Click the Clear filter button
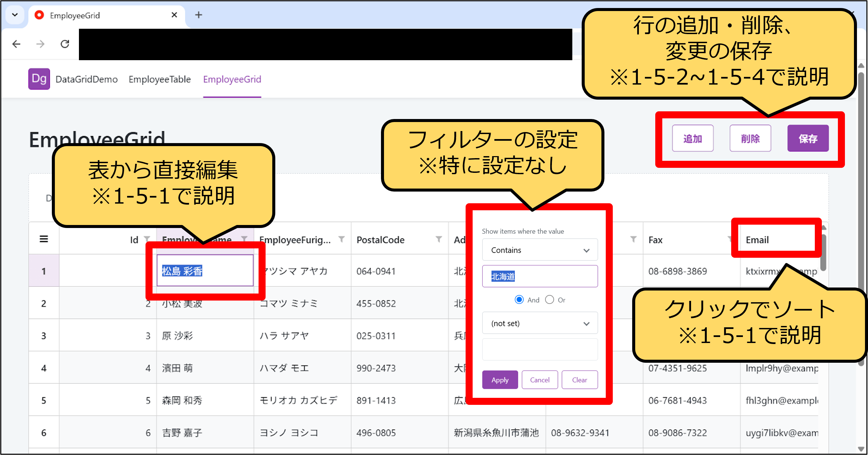Image resolution: width=868 pixels, height=455 pixels. (579, 380)
